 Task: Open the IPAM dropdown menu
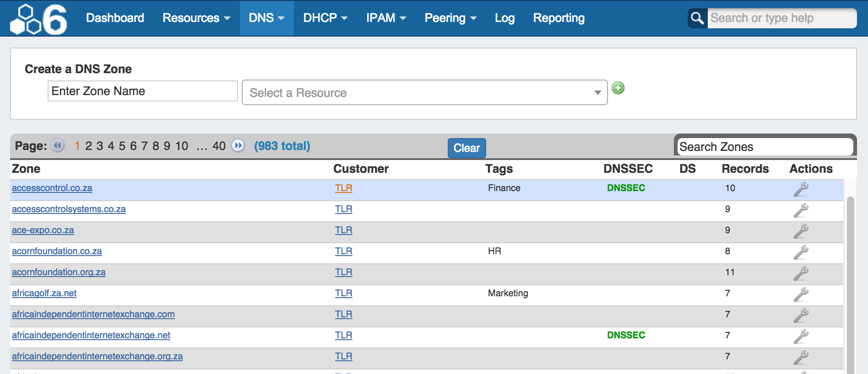click(x=386, y=18)
